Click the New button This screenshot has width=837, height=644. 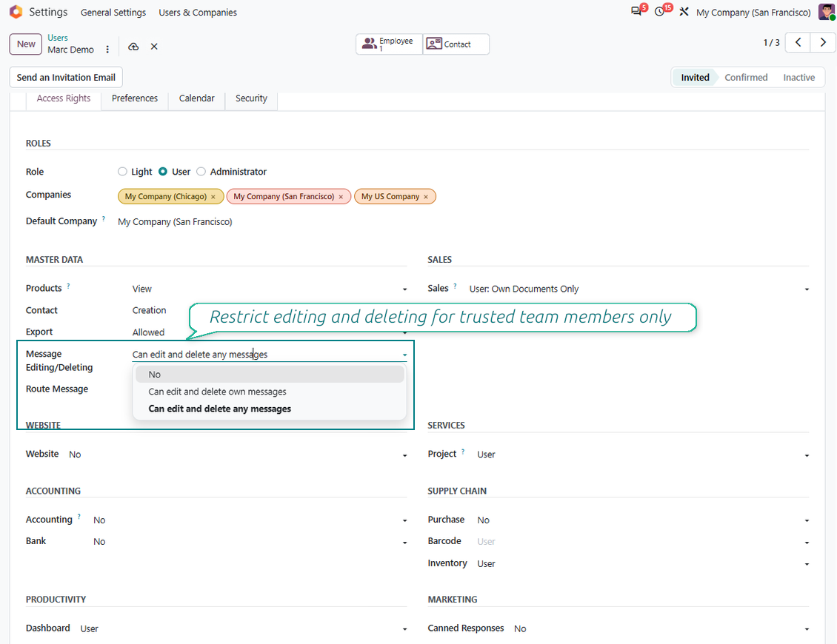(26, 44)
